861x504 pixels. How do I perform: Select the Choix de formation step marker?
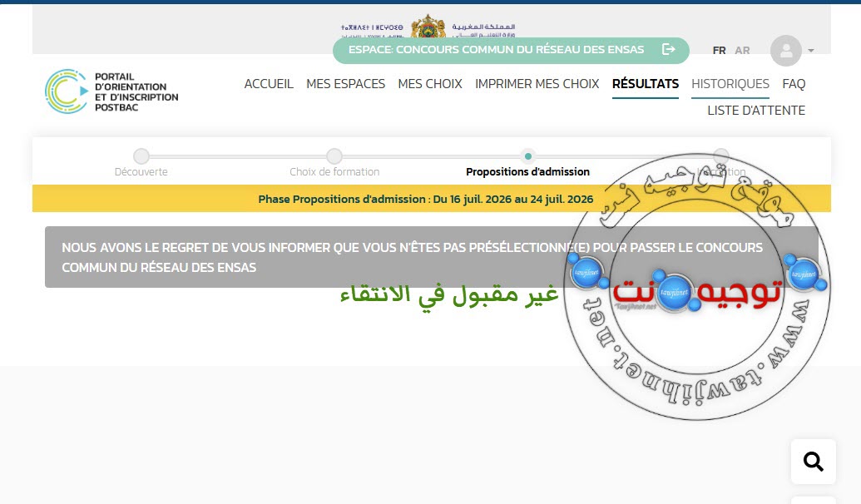(x=334, y=156)
